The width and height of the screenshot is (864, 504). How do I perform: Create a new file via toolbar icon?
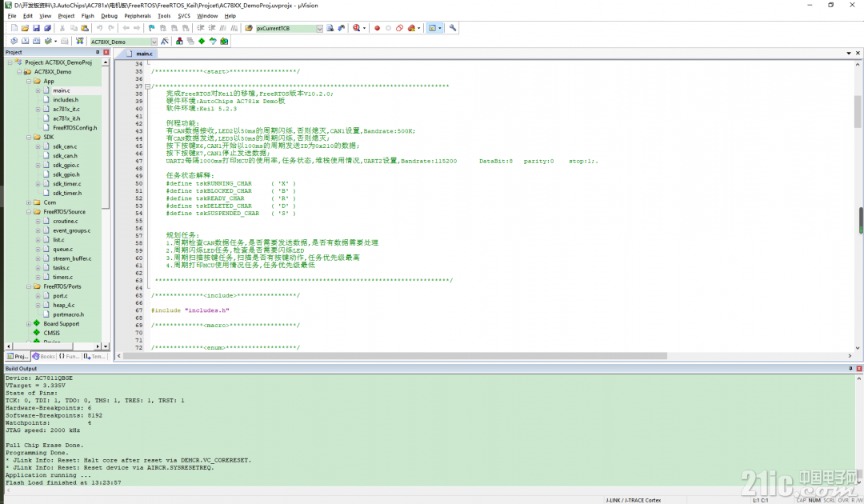click(x=14, y=28)
